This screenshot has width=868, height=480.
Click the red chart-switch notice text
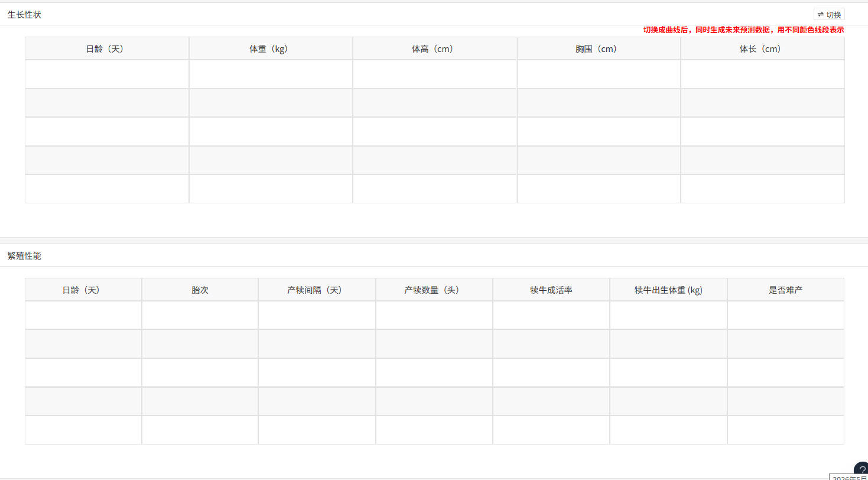click(x=743, y=30)
